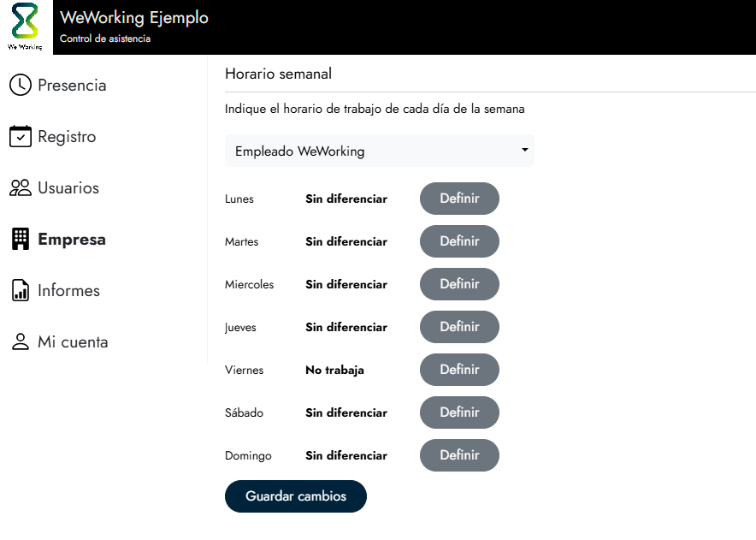
Task: Define the Jueves working hours
Action: [459, 327]
